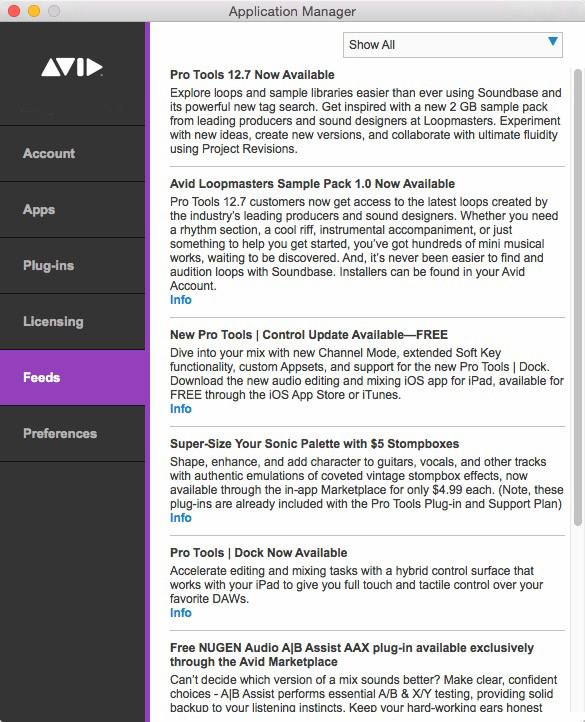
Task: Switch to the Apps tab
Action: (72, 210)
